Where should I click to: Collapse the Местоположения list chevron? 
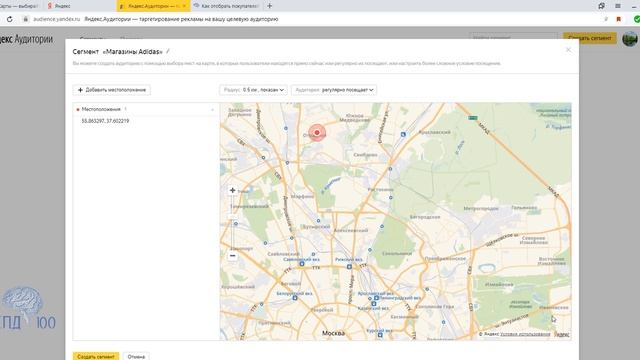(212, 109)
